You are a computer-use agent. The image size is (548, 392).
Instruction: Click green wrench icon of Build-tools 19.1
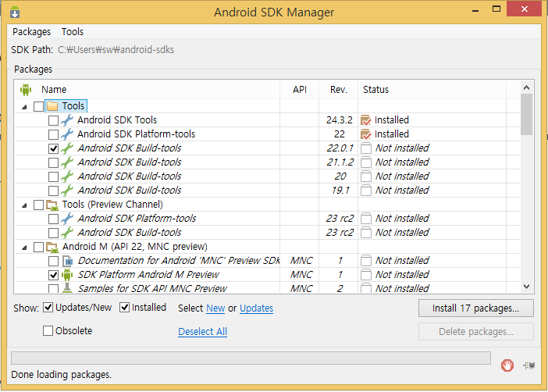(67, 191)
